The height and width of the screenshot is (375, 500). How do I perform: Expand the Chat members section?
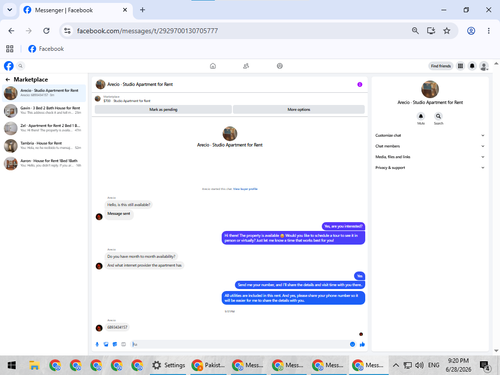(x=430, y=146)
